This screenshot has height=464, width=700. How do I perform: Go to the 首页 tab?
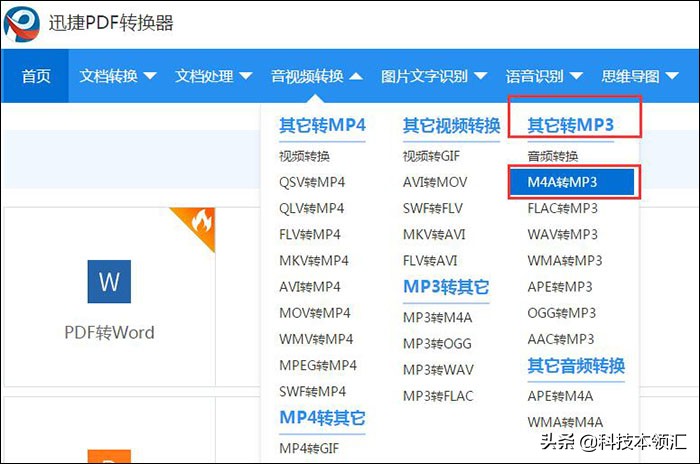[x=36, y=76]
